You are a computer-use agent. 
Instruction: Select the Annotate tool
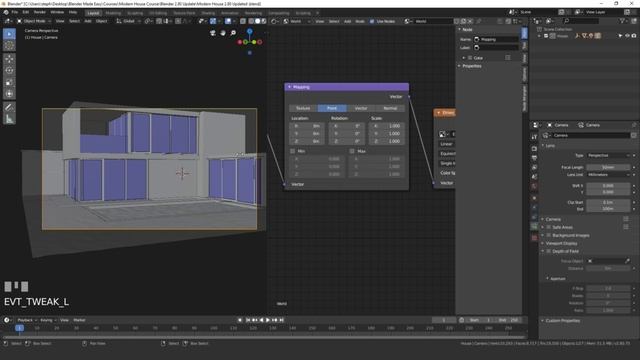pyautogui.click(x=9, y=107)
